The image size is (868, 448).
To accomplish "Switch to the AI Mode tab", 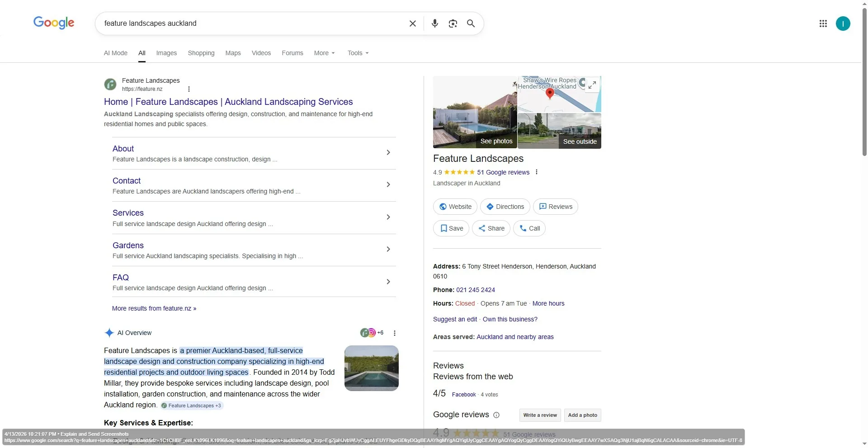I will click(116, 53).
